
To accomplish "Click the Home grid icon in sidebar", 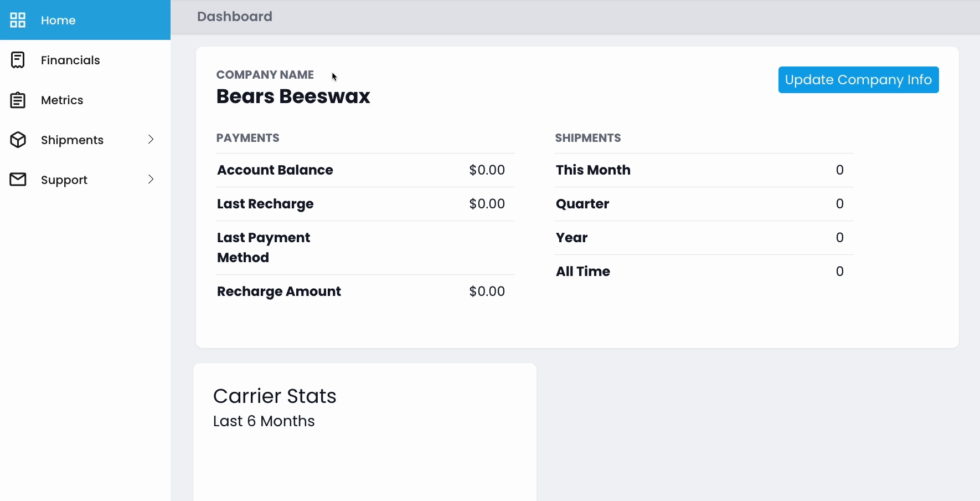I will coord(18,20).
